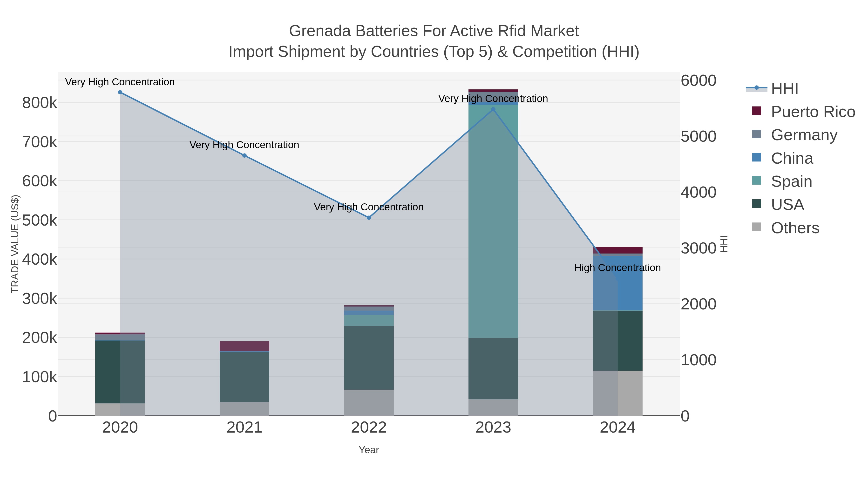The height and width of the screenshot is (488, 868).
Task: Click the 2022 HHI data point
Action: pyautogui.click(x=369, y=218)
